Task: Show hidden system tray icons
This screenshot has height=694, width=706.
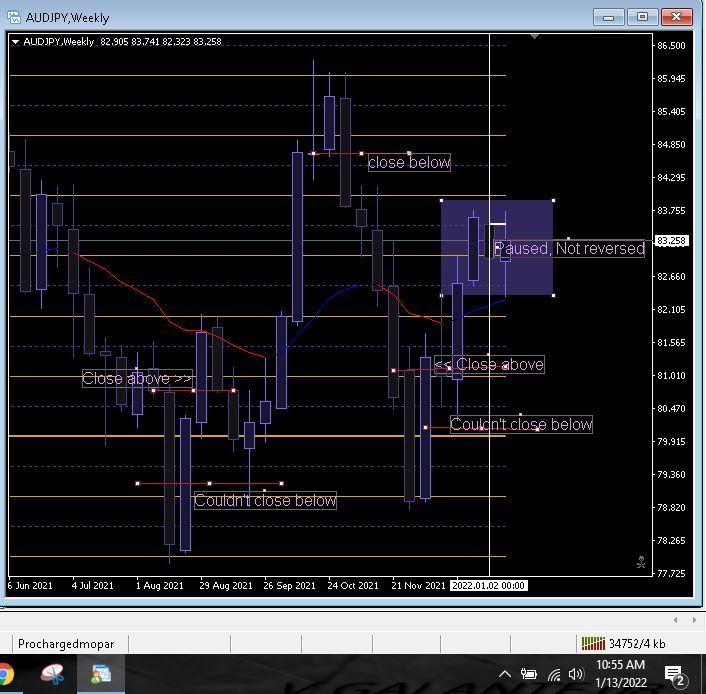Action: (x=505, y=674)
